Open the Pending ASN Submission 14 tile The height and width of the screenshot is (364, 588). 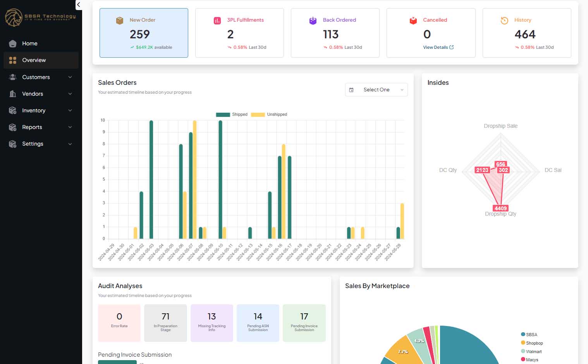pyautogui.click(x=258, y=323)
